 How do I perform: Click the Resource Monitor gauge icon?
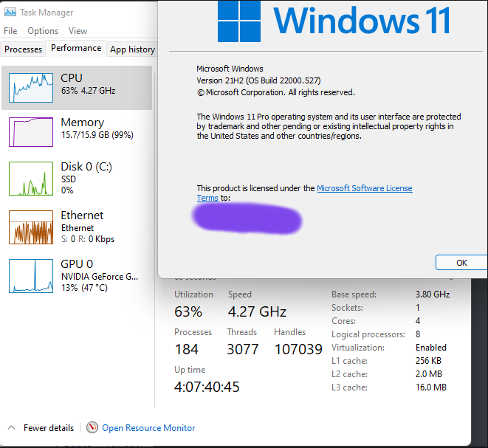[x=92, y=427]
